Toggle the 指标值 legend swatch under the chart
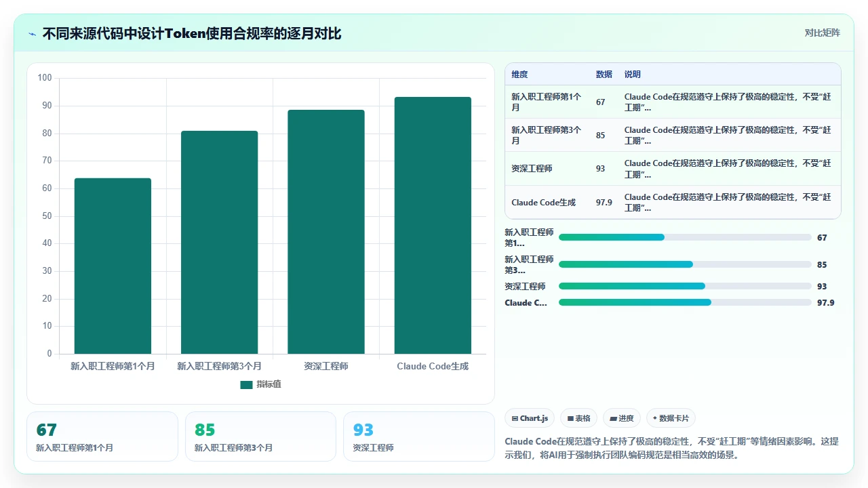The image size is (868, 488). click(246, 384)
